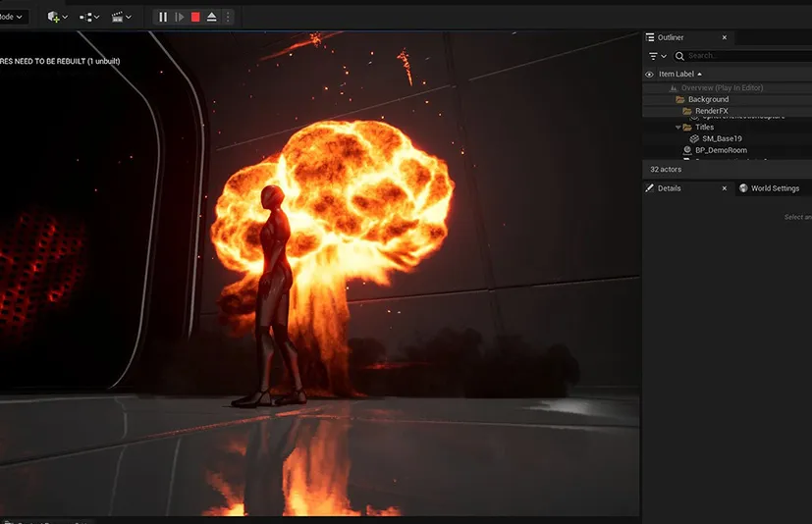The height and width of the screenshot is (524, 812).
Task: Pause the play-in-editor simulation
Action: coord(163,17)
